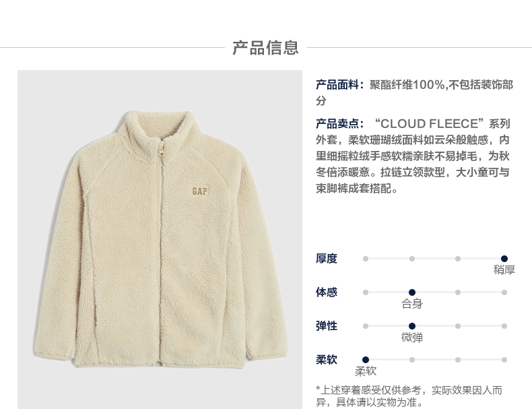532x409 pixels.
Task: Click the 产品信息 section heading
Action: 265,48
